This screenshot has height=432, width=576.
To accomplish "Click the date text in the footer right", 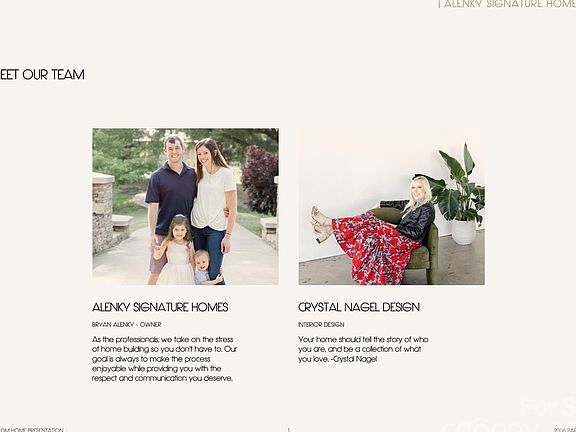I will pos(565,430).
